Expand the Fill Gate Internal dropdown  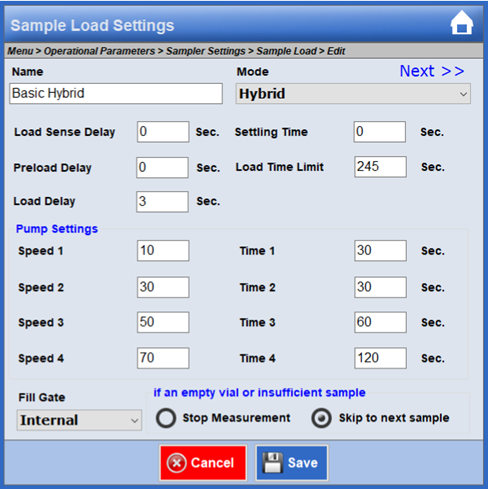[79, 420]
